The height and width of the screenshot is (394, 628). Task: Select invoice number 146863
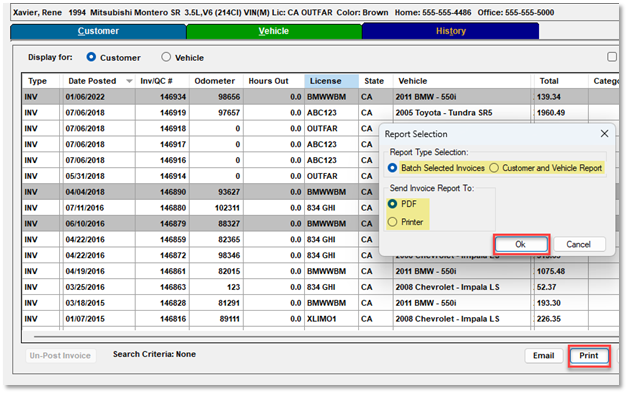(x=173, y=287)
